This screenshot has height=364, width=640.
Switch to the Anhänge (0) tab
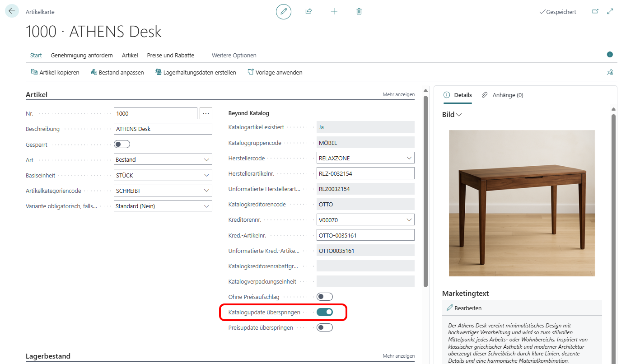(x=503, y=95)
